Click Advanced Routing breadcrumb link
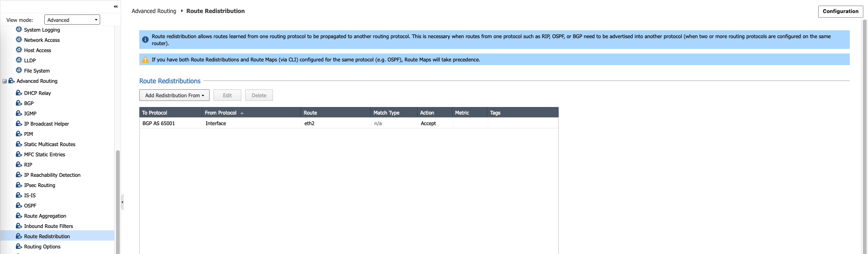This screenshot has height=254, width=868. pyautogui.click(x=154, y=11)
